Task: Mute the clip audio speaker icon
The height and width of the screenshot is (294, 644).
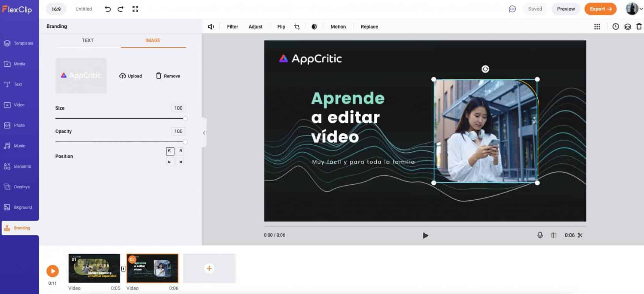Action: [x=211, y=27]
